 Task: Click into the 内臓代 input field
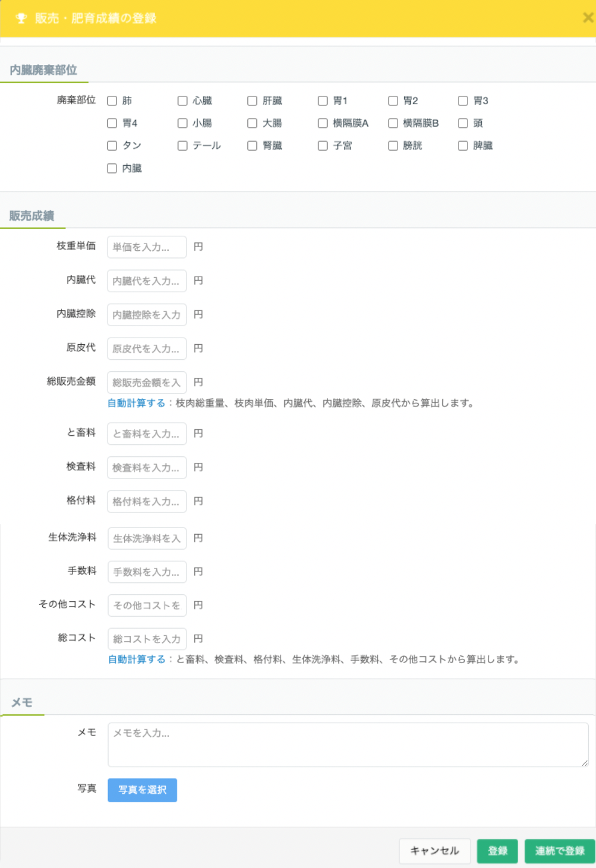pyautogui.click(x=147, y=281)
